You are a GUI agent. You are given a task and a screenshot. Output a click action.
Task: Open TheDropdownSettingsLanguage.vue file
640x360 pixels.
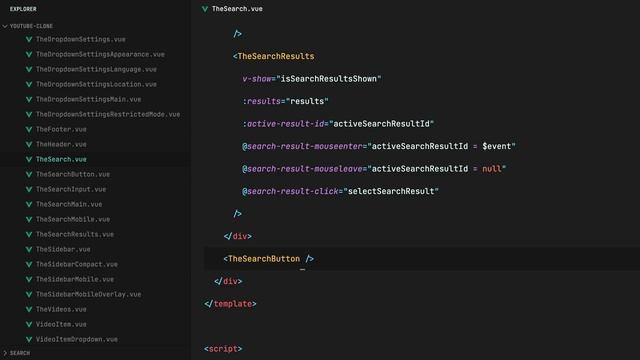point(96,69)
